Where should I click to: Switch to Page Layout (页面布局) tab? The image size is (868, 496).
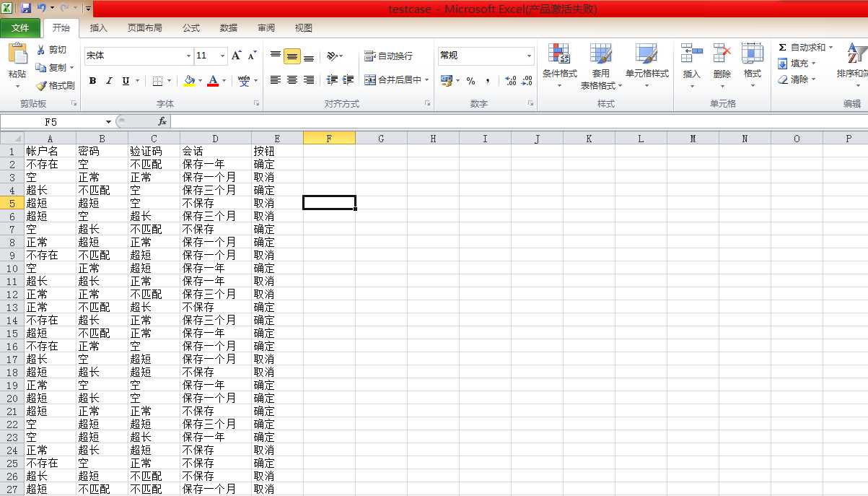pyautogui.click(x=145, y=28)
